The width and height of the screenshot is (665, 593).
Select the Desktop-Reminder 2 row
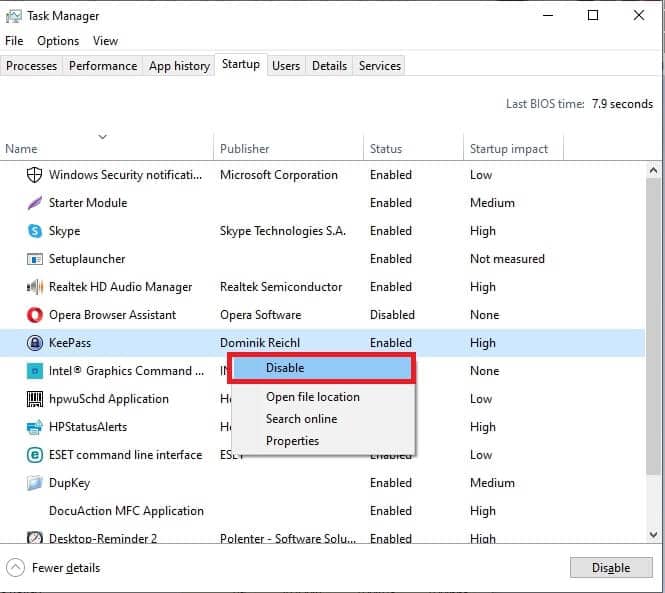tap(322, 535)
